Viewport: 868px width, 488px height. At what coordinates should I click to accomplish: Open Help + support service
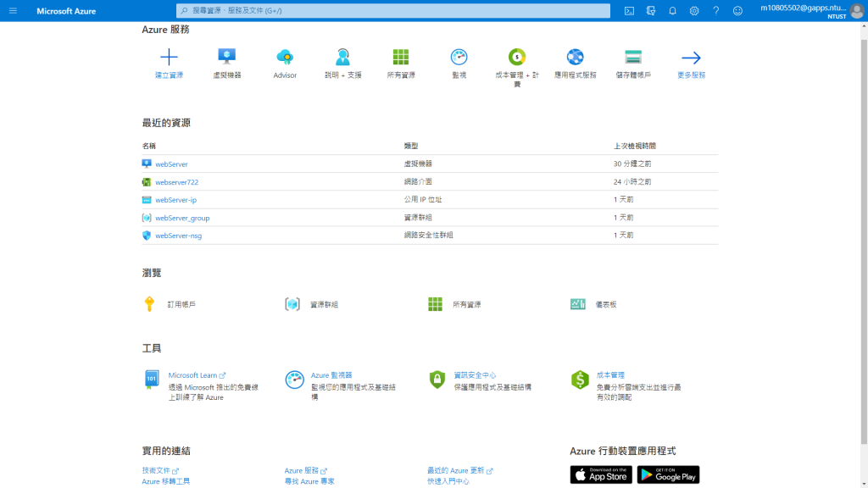point(342,63)
